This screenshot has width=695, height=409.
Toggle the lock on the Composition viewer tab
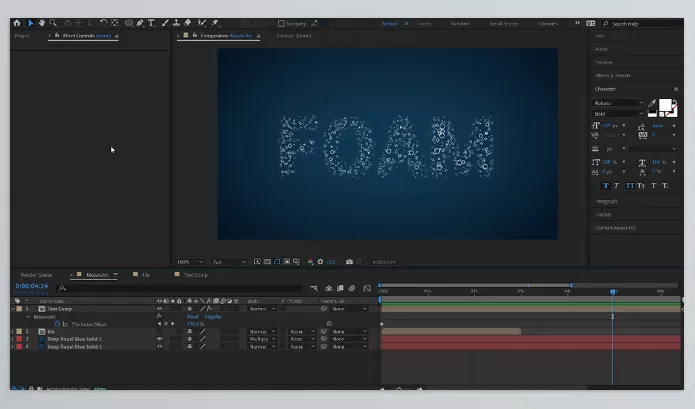pyautogui.click(x=195, y=35)
